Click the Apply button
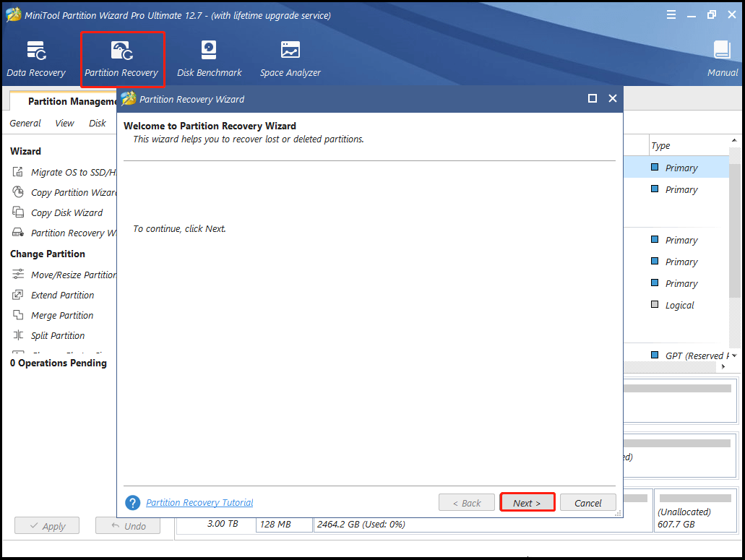 point(47,525)
